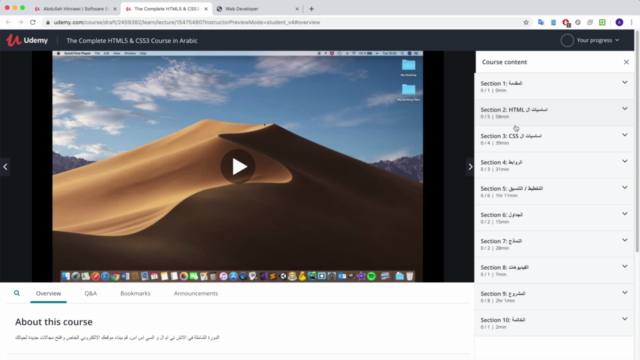The width and height of the screenshot is (640, 360).
Task: Click the red extension icon in toolbar
Action: point(566,23)
